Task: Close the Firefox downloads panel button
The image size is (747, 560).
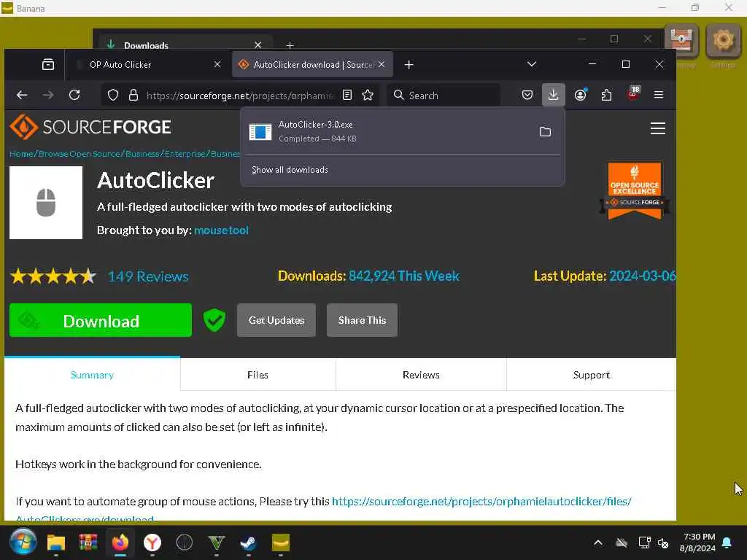Action: click(553, 95)
